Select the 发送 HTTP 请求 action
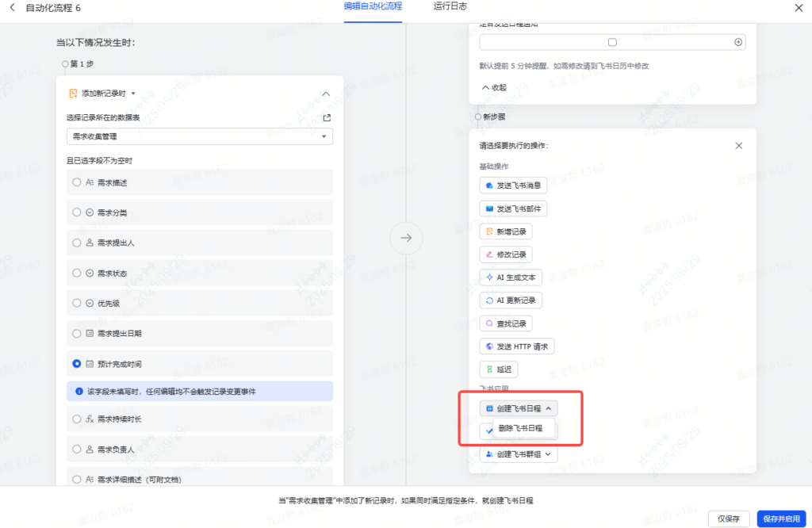This screenshot has width=812, height=528. pos(517,346)
